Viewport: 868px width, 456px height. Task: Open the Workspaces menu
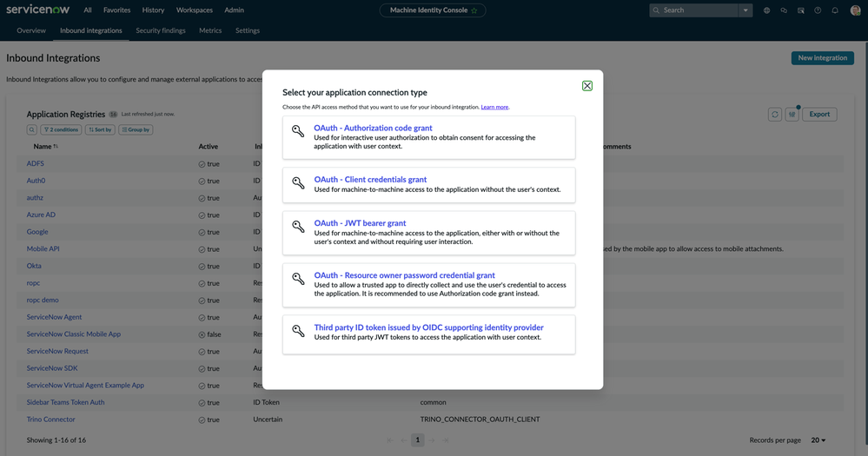click(x=195, y=10)
